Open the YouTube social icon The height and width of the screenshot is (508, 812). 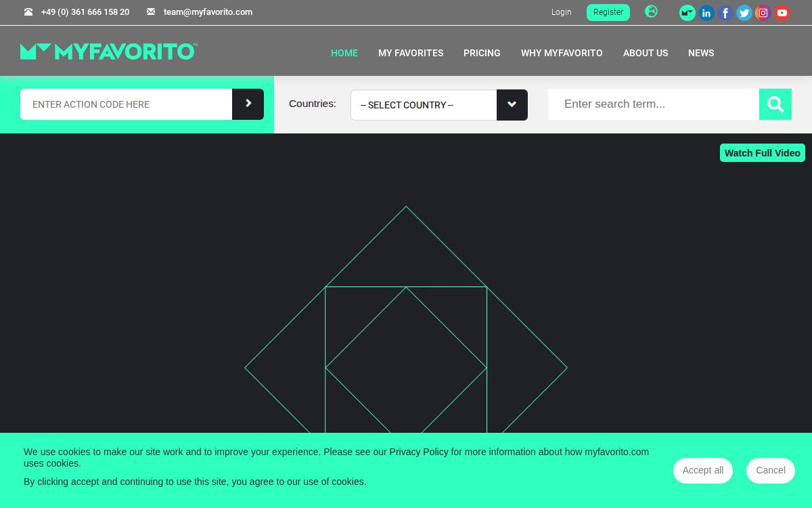tap(782, 13)
